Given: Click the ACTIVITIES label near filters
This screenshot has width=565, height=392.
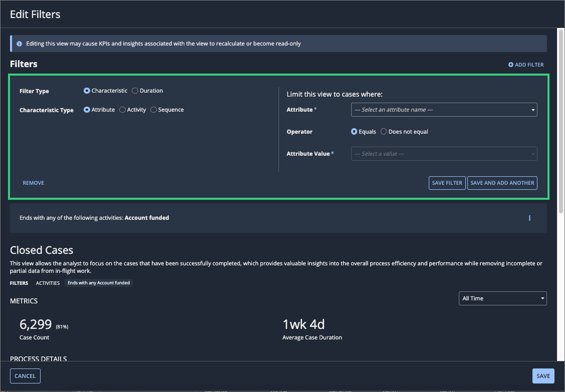Looking at the screenshot, I should (48, 283).
